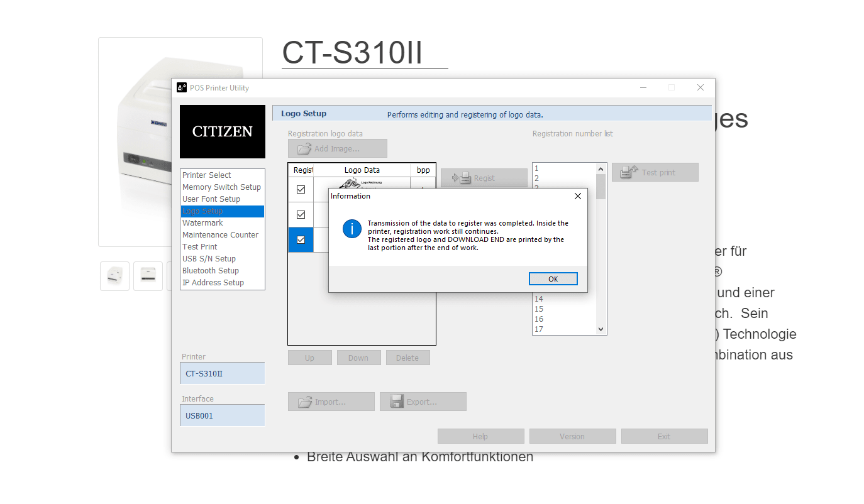The height and width of the screenshot is (504, 864).
Task: Select registration number 16
Action: point(564,319)
